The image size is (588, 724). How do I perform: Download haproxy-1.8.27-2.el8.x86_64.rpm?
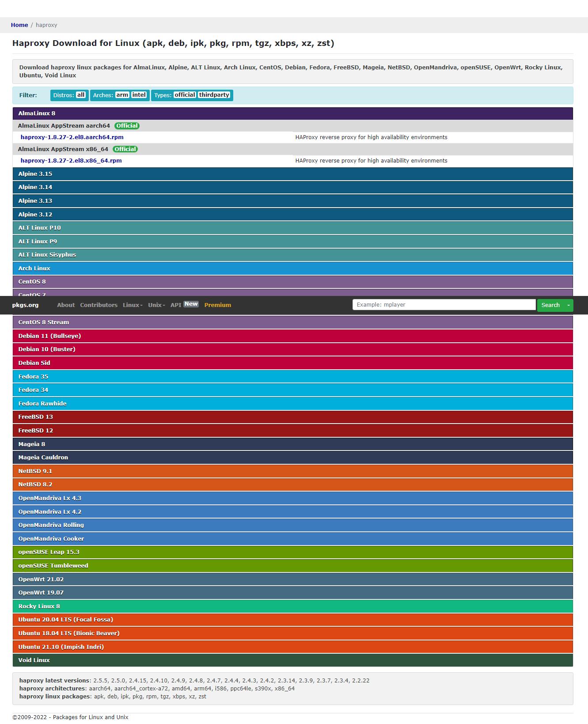click(71, 161)
